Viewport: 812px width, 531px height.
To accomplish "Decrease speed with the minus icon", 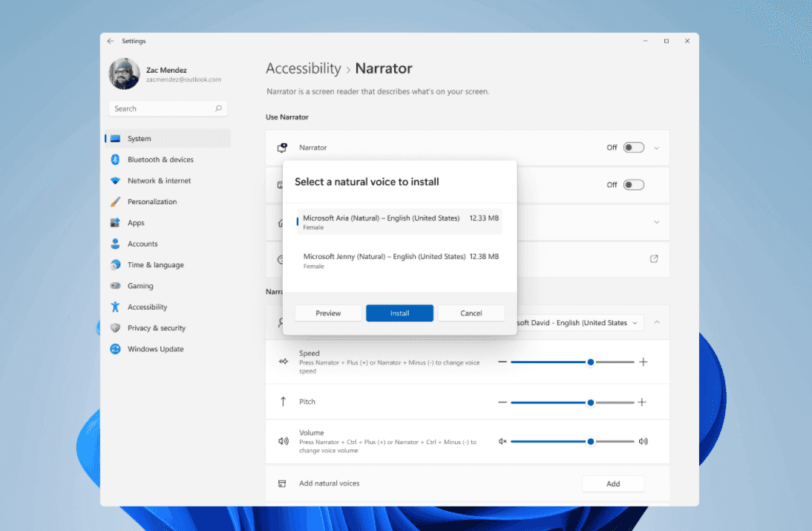I will click(502, 362).
